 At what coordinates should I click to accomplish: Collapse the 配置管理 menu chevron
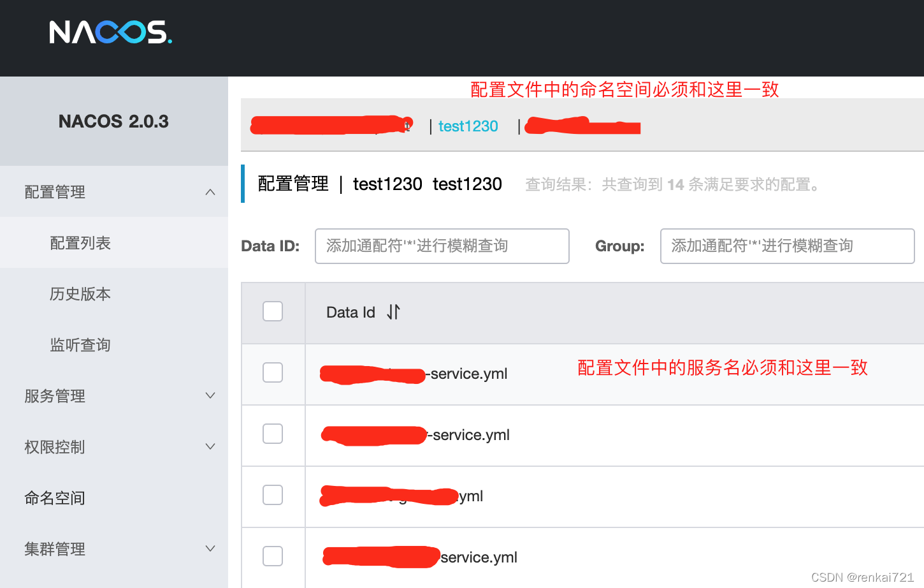(210, 192)
